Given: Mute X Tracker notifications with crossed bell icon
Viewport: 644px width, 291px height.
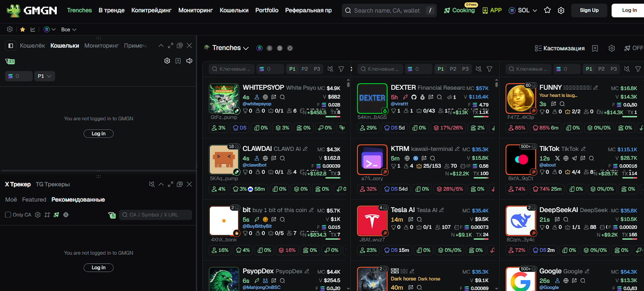Looking at the screenshot, I should point(152,184).
